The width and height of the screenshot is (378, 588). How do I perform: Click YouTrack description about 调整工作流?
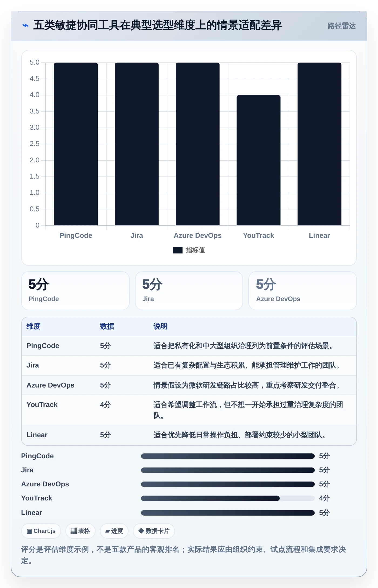pyautogui.click(x=248, y=410)
